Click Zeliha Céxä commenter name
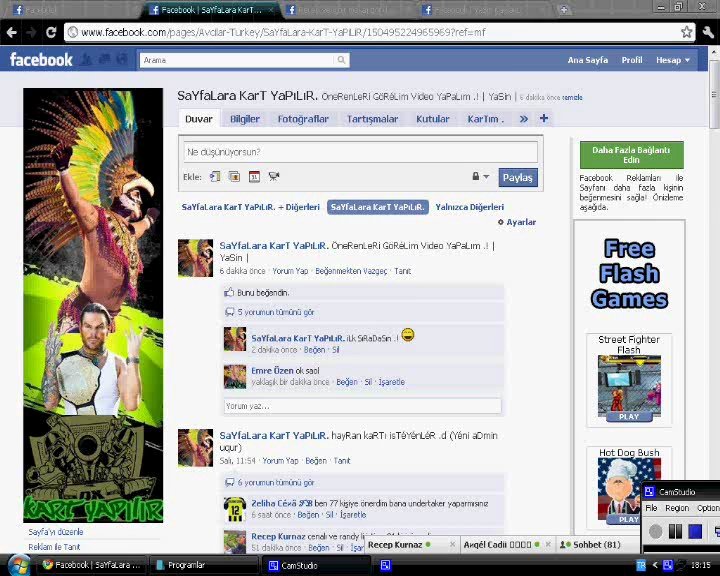720x576 pixels. pos(280,503)
